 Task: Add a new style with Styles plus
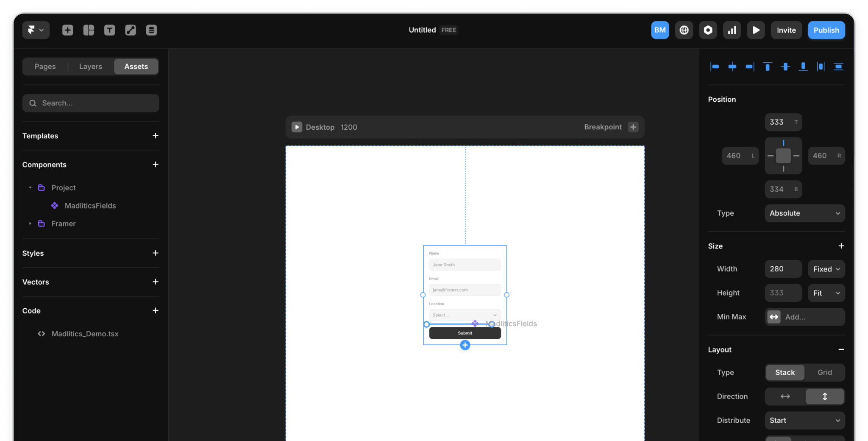pos(156,253)
